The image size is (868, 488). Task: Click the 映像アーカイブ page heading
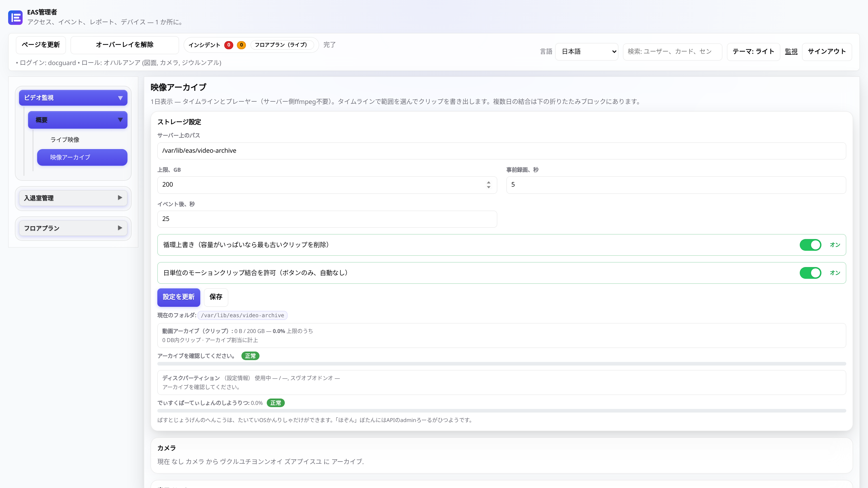[x=178, y=87]
